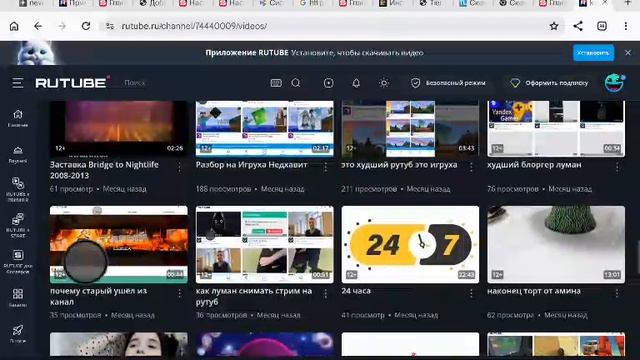Open title худший блоргер луман

tap(534, 164)
